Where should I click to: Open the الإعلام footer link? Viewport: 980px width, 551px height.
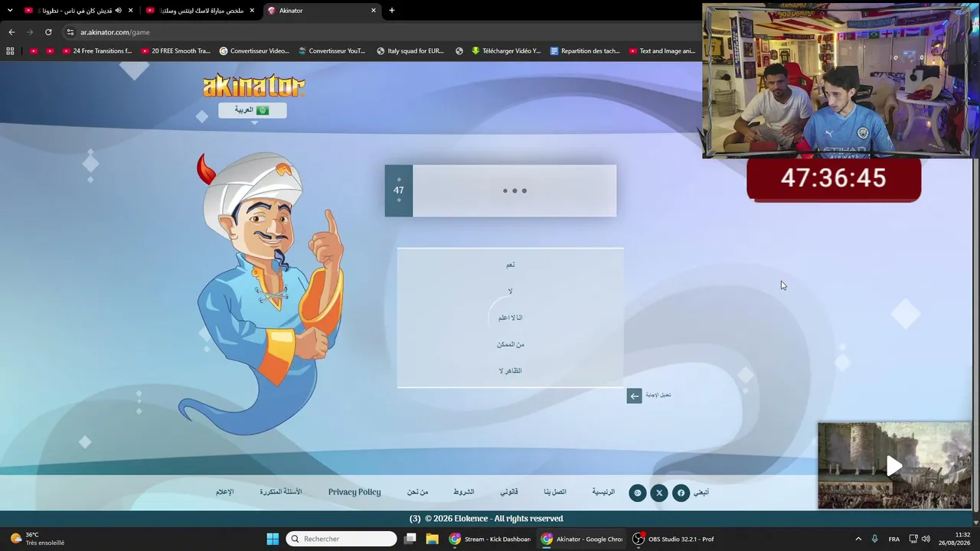click(225, 492)
